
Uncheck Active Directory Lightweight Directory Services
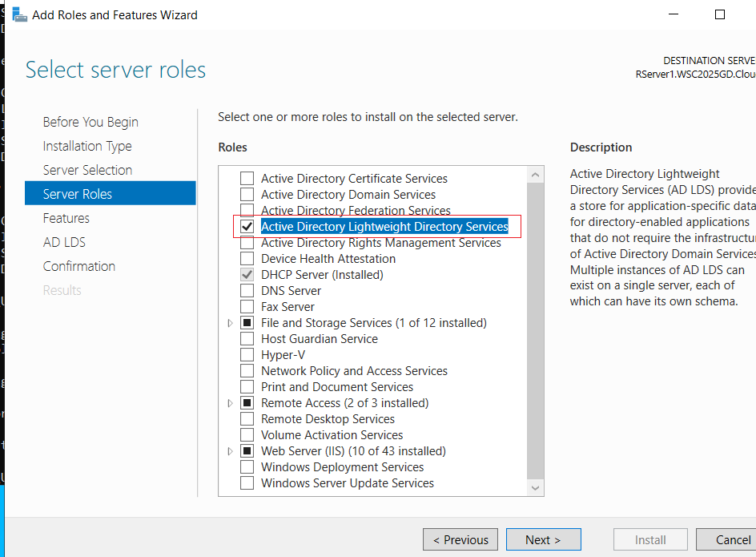click(247, 226)
